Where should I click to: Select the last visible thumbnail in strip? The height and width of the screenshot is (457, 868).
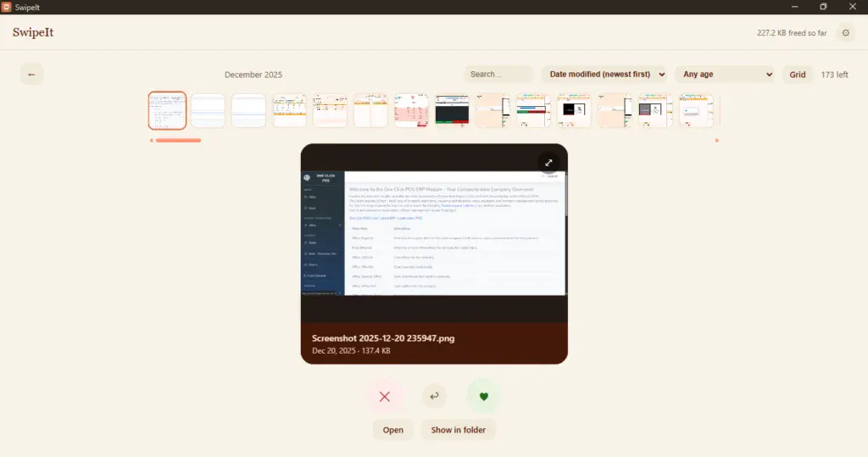pos(697,111)
